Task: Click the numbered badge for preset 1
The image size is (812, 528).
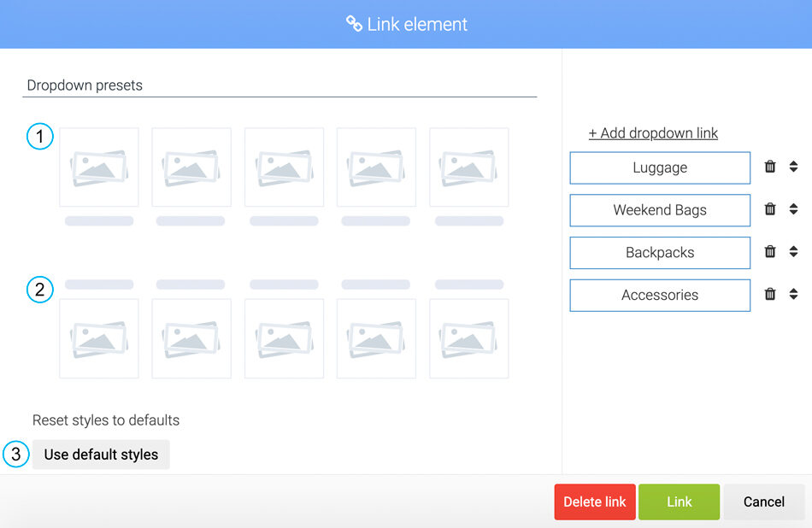Action: pyautogui.click(x=39, y=136)
